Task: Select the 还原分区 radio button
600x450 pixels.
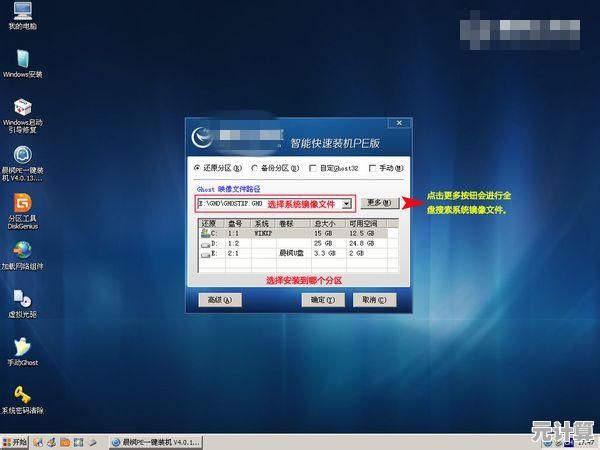Action: (x=198, y=168)
